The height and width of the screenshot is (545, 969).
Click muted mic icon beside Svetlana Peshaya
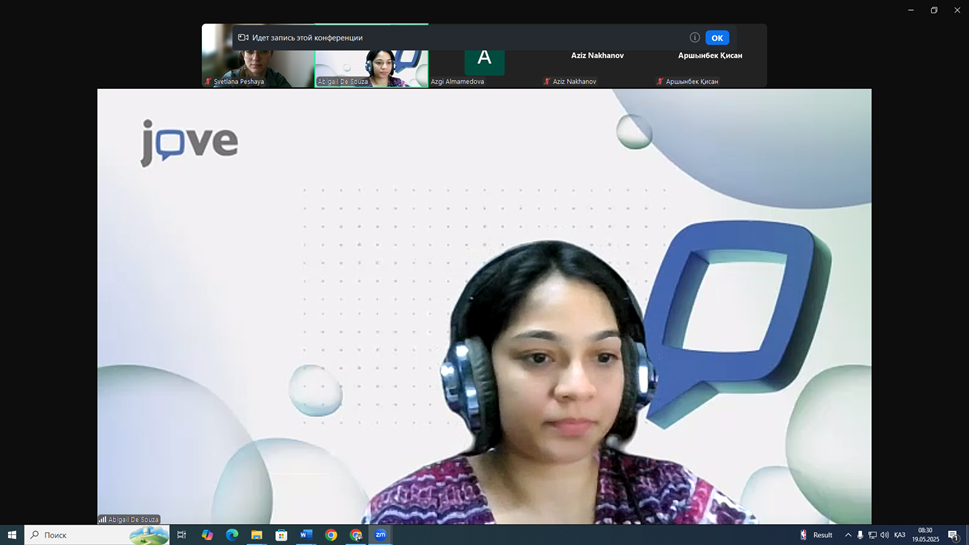208,82
